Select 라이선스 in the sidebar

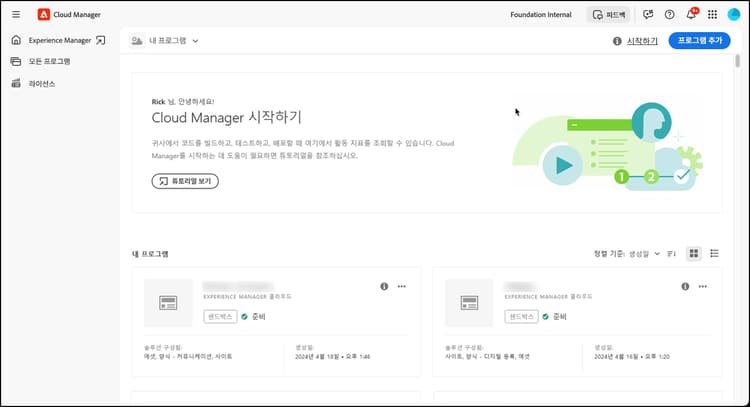[x=42, y=84]
